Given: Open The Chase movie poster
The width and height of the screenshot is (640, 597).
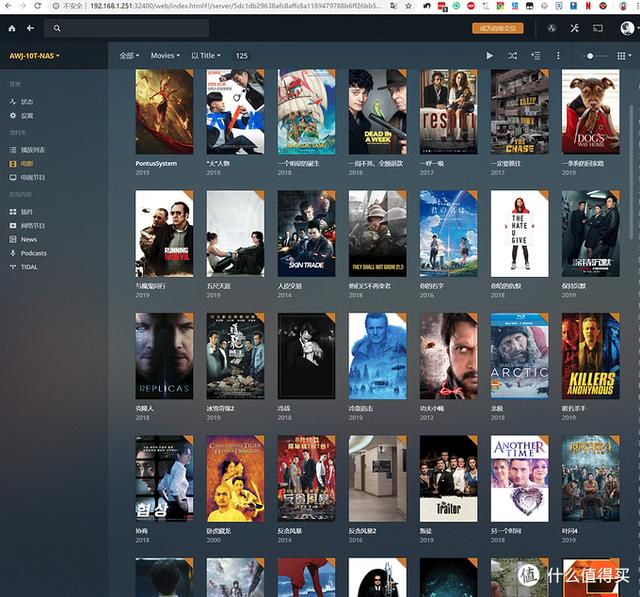Looking at the screenshot, I should [x=520, y=111].
